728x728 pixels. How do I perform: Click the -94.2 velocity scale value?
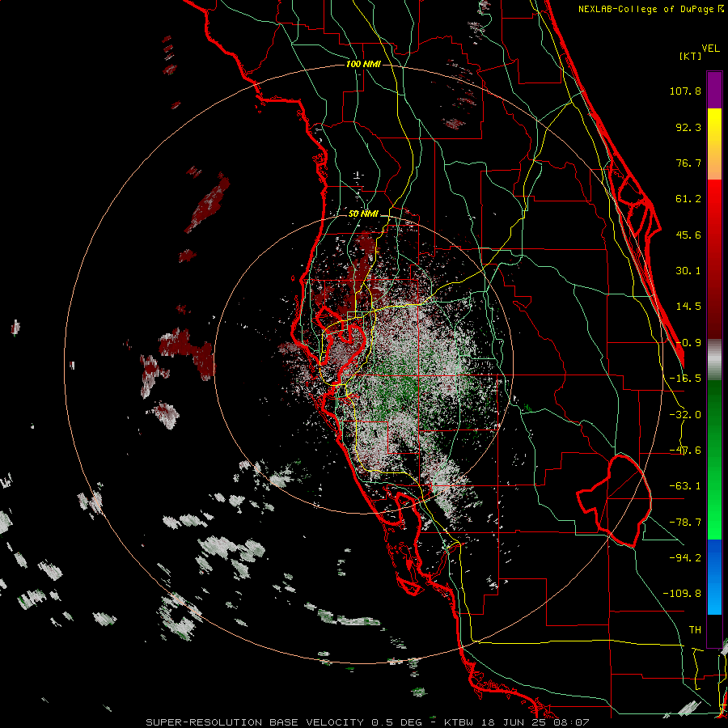coord(685,557)
